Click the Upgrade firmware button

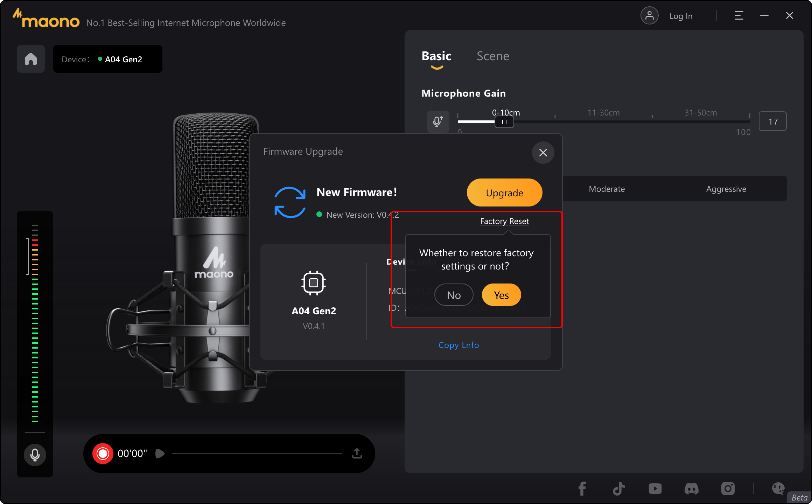(505, 192)
